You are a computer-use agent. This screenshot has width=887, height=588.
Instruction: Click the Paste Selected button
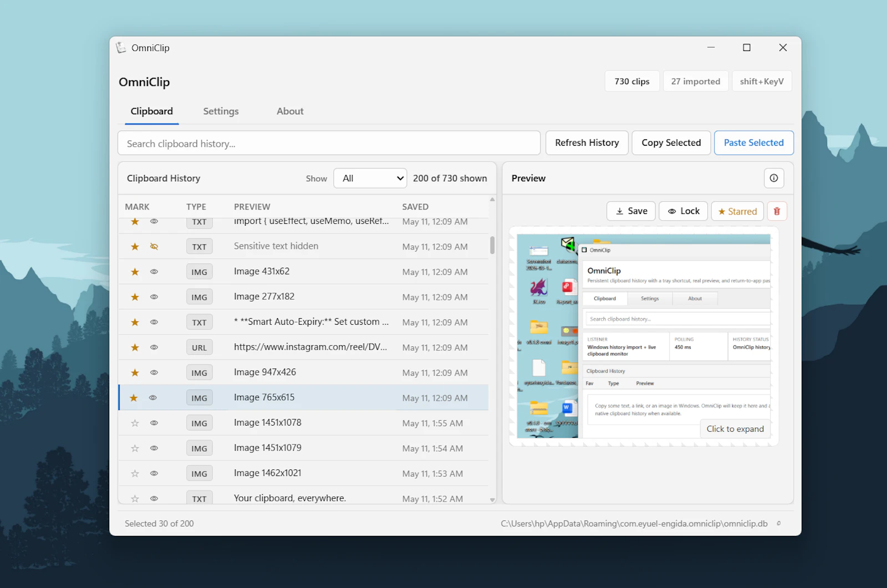coord(754,143)
